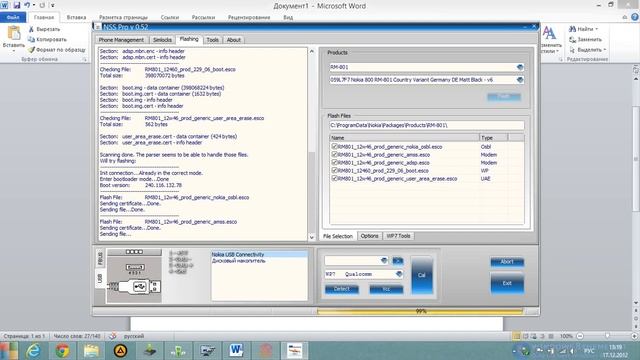640x360 pixels.
Task: Click the Flash Files path input field
Action: [x=427, y=125]
